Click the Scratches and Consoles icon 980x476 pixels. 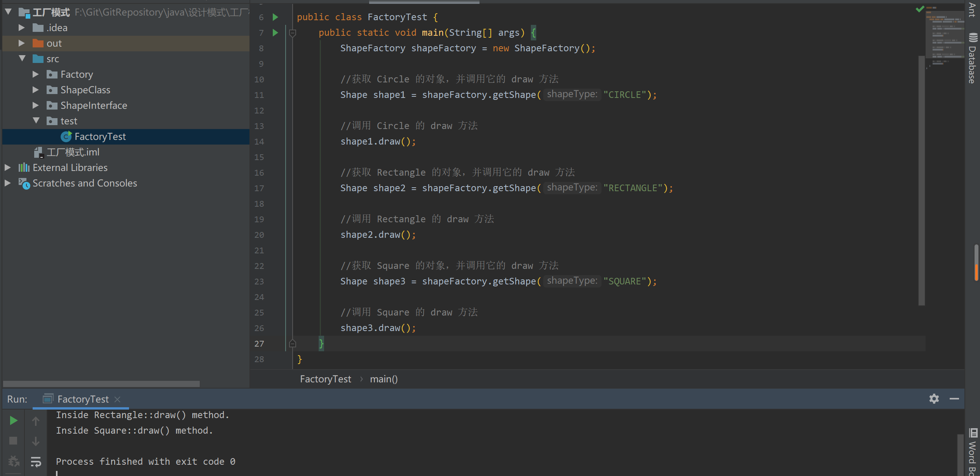[24, 183]
